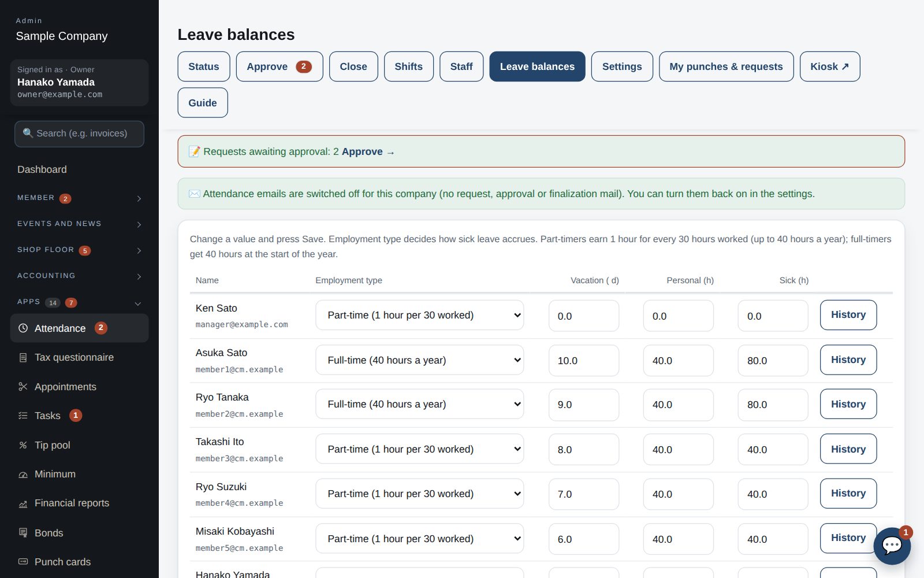Open Ken Sato's employment type dropdown
Viewport: 924px width, 578px height.
[x=419, y=315]
